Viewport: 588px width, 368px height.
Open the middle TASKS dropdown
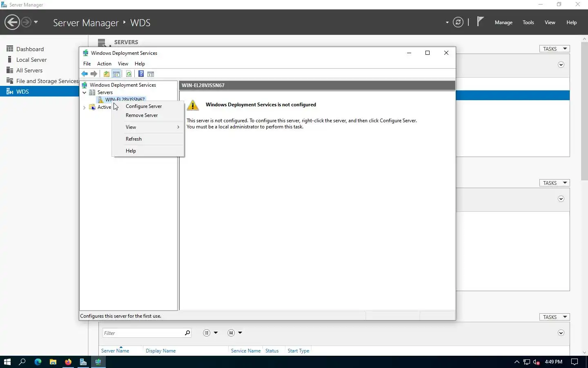[555, 183]
